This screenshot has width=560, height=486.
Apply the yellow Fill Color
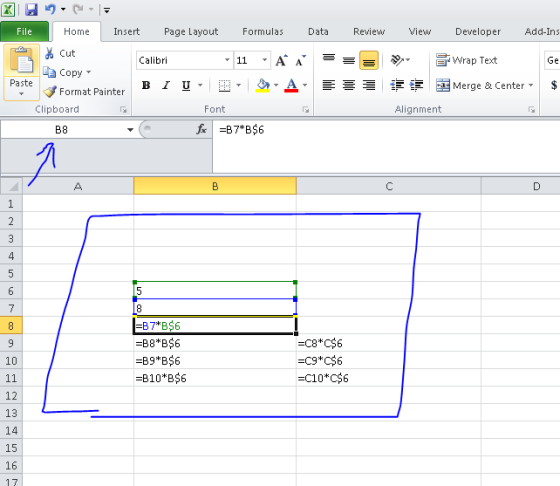click(x=262, y=85)
